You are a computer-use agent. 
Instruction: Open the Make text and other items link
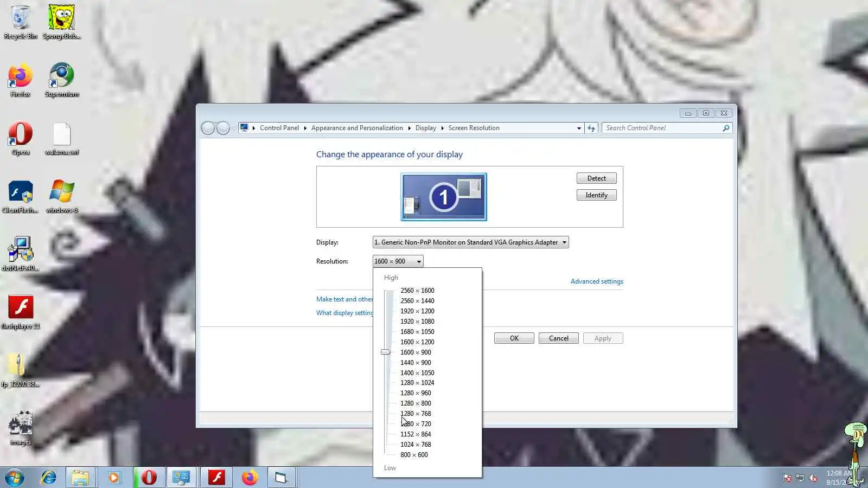click(x=344, y=299)
